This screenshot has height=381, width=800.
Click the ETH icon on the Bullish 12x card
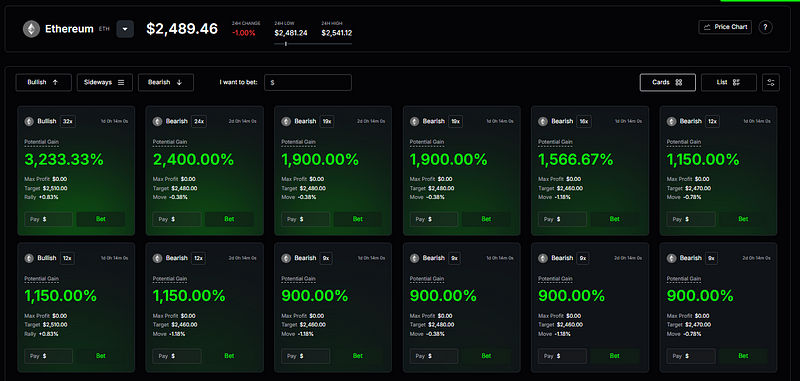[29, 258]
